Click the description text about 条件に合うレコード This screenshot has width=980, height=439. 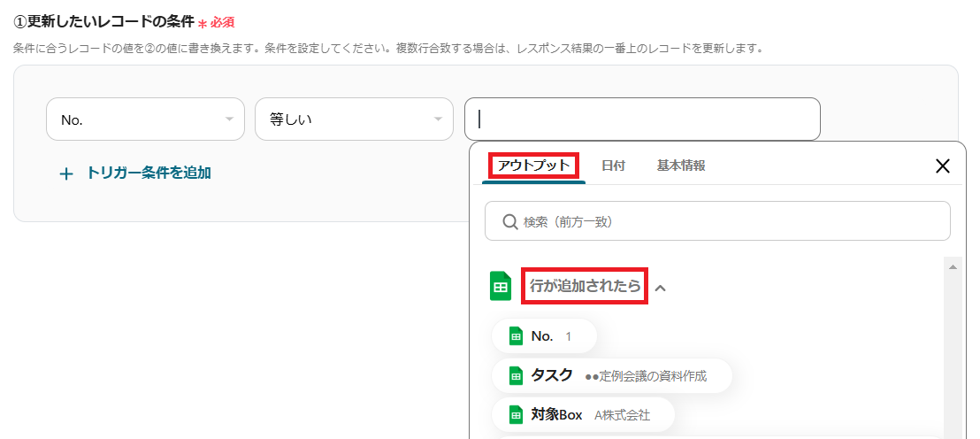tap(388, 48)
